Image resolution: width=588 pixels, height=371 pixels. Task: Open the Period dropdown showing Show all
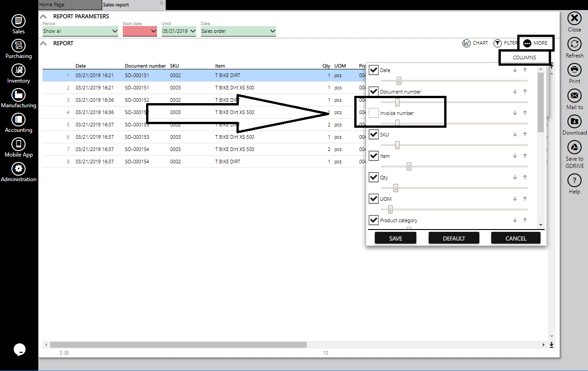pyautogui.click(x=80, y=31)
